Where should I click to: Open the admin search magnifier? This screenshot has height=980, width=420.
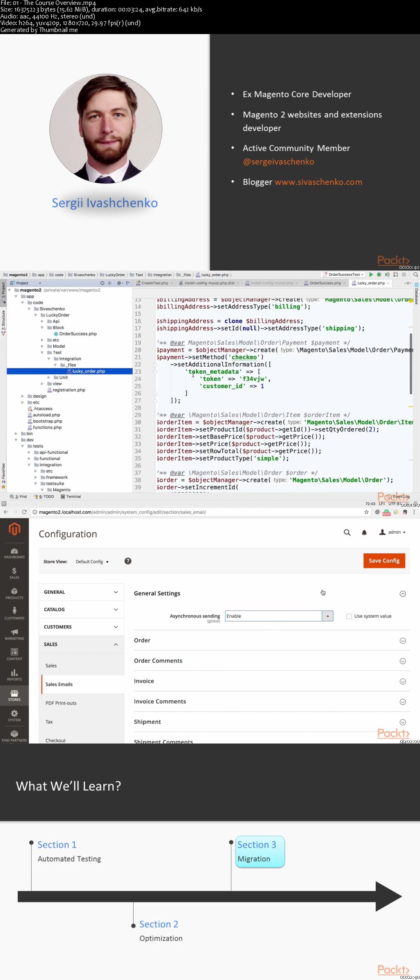coord(347,532)
